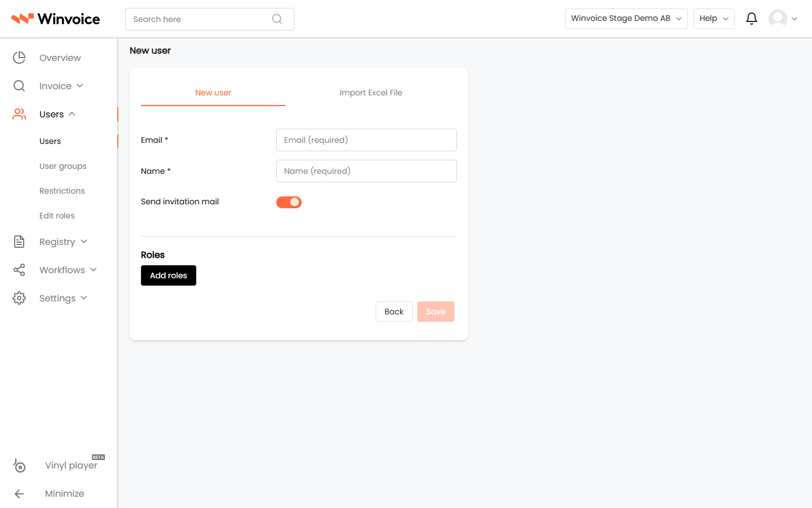Image resolution: width=812 pixels, height=508 pixels.
Task: Open notifications bell
Action: pyautogui.click(x=751, y=19)
